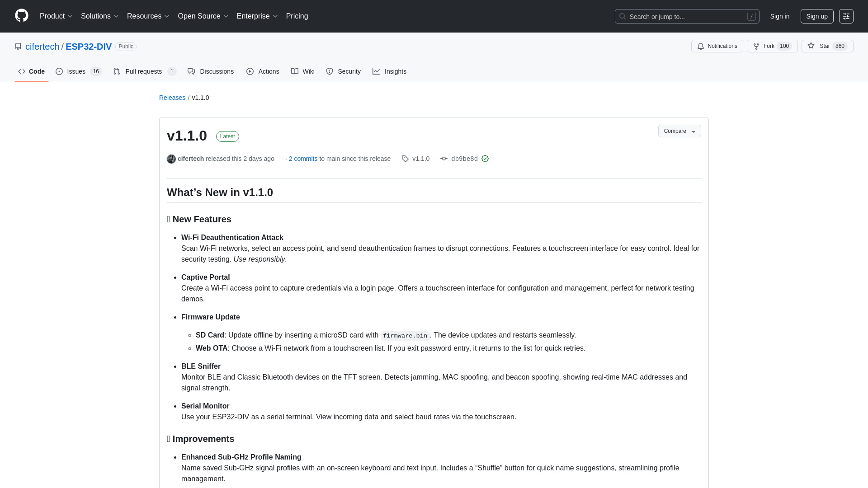Click the commit icon beside db9be8d
868x488 pixels.
click(x=444, y=159)
